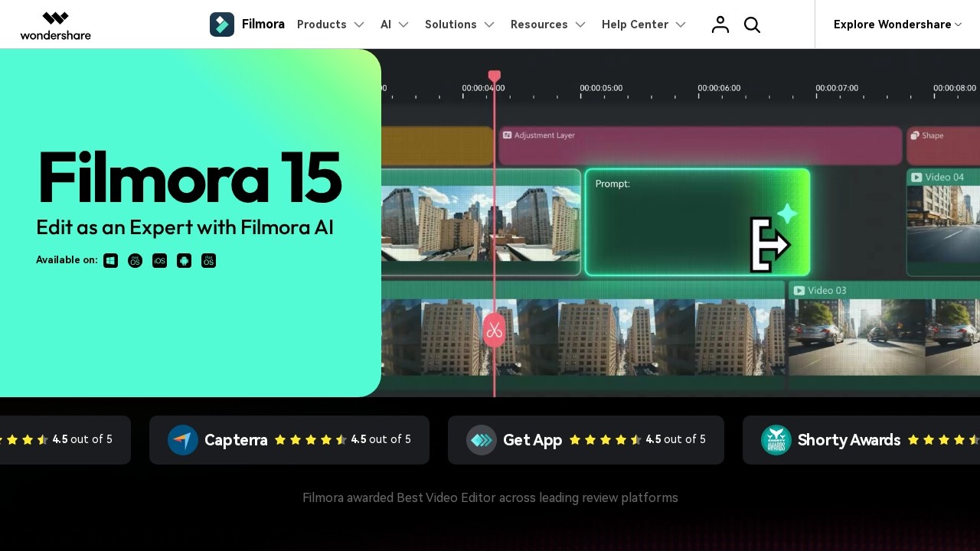This screenshot has width=980, height=551.
Task: Open the user account icon
Action: (720, 24)
